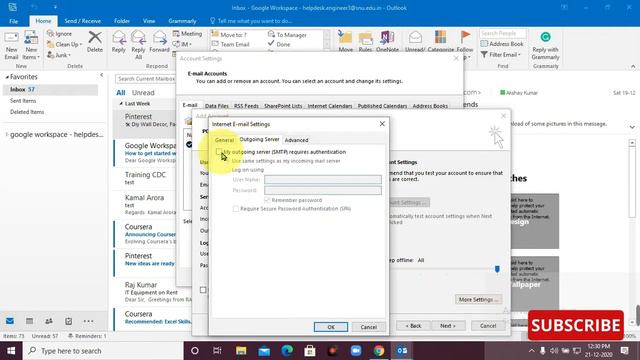640x360 pixels.
Task: Expand the google workspace - helpdesk account
Action: [x=7, y=134]
